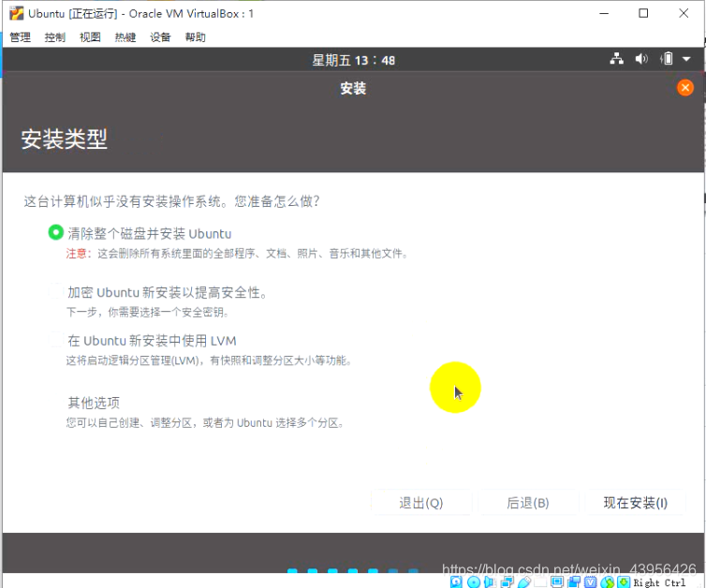
Task: Click the Ubuntu battery indicator icon
Action: point(667,59)
